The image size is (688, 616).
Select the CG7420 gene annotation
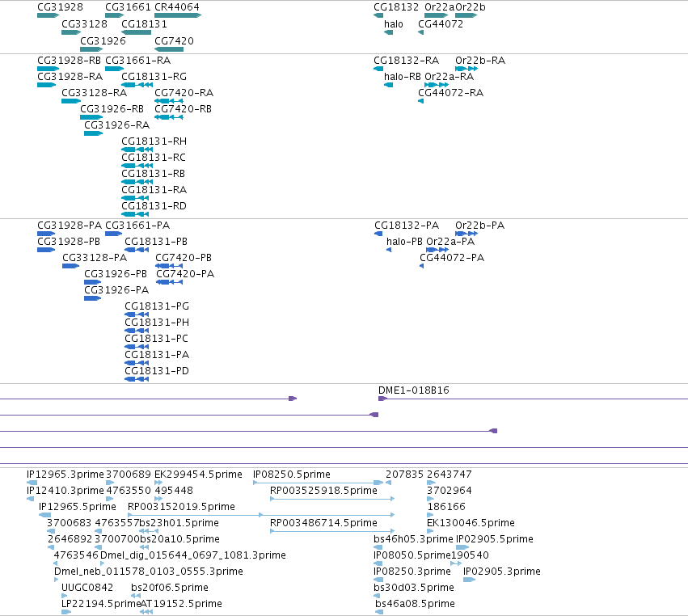click(169, 49)
